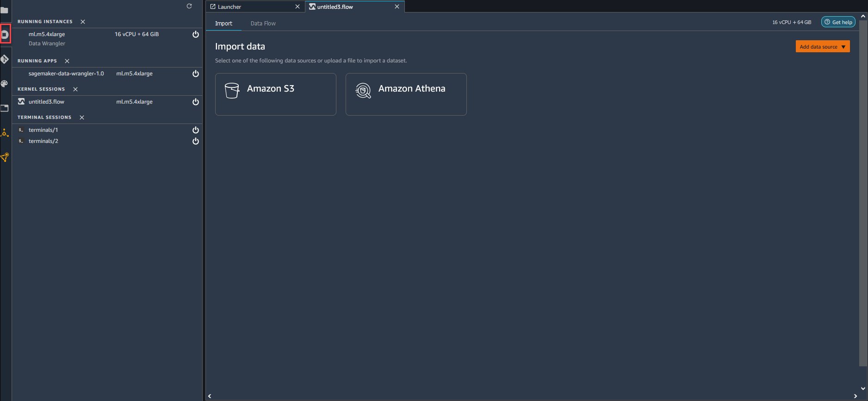This screenshot has height=401, width=868.
Task: Shut down the untitled3.flow kernel session
Action: coord(196,102)
